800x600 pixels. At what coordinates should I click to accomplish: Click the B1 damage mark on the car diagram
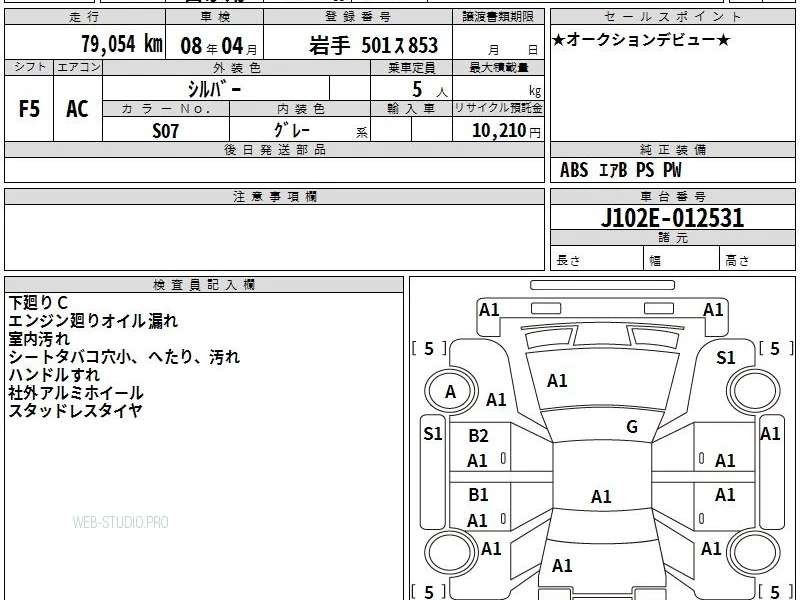click(478, 494)
